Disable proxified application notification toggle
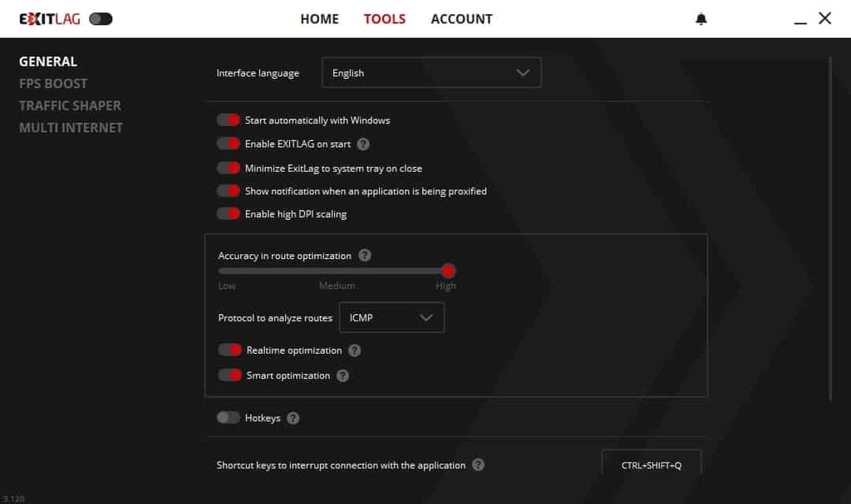 tap(228, 191)
